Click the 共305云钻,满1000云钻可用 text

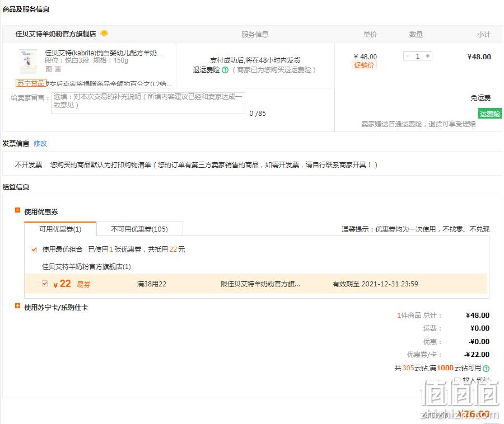(x=438, y=368)
